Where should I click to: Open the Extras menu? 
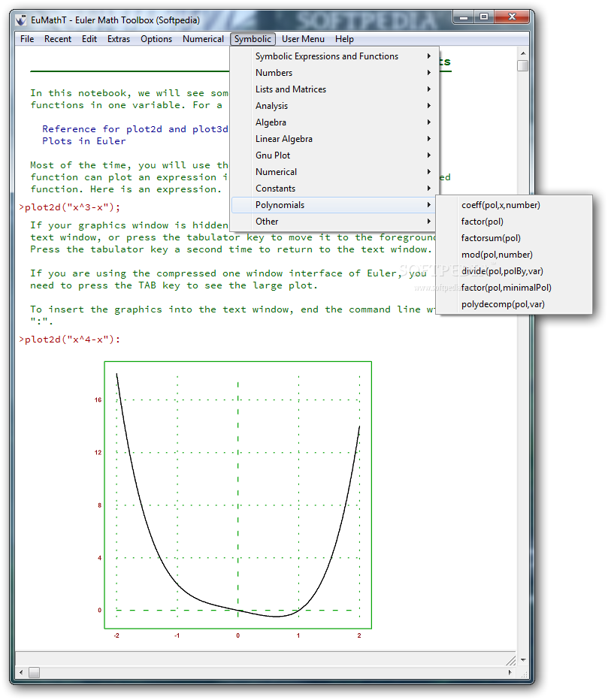(x=119, y=39)
